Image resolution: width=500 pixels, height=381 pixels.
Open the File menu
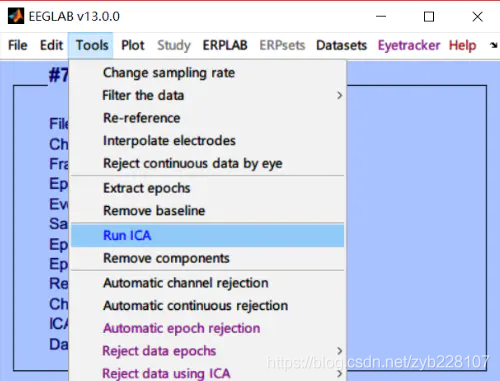pyautogui.click(x=18, y=45)
